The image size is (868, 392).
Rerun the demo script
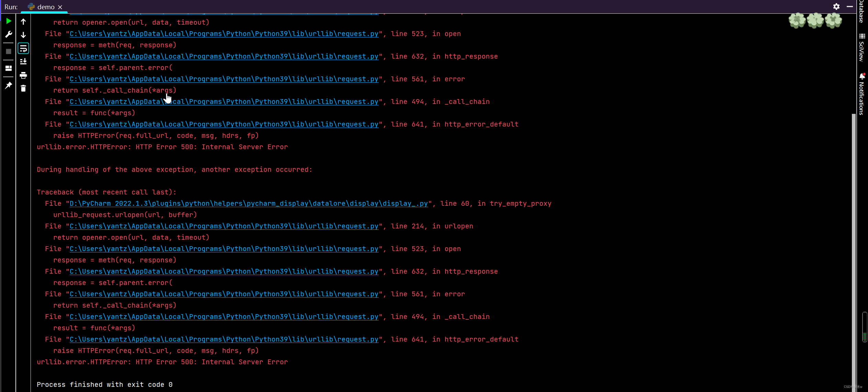8,21
